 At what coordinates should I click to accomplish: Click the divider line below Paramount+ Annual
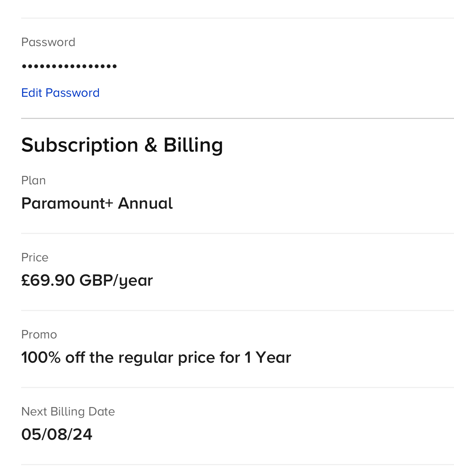237,233
